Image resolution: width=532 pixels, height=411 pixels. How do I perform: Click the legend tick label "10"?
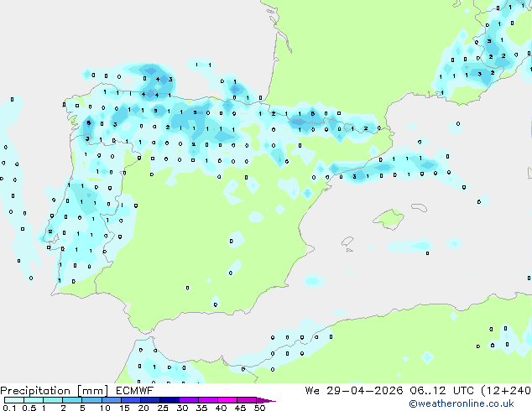(105, 408)
